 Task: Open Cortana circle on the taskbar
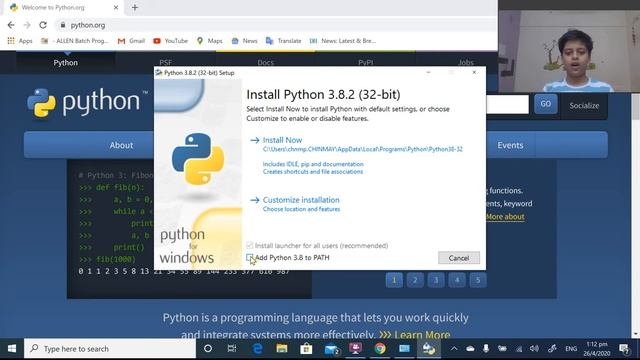208,349
